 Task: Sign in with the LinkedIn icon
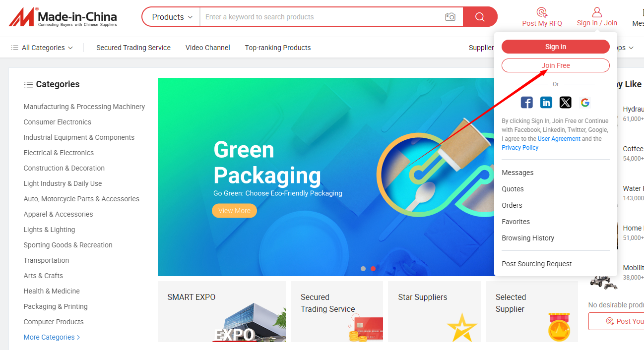(546, 103)
